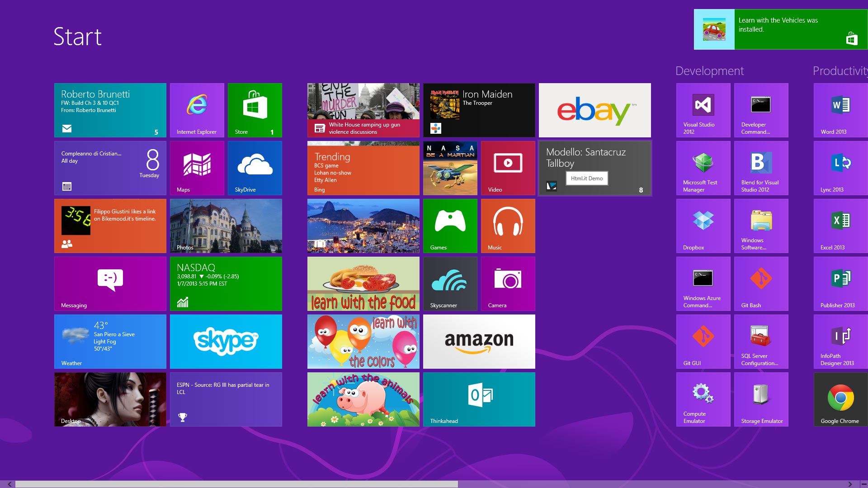Open the Iron Maiden The Trooper tile
The width and height of the screenshot is (868, 488).
coord(479,110)
